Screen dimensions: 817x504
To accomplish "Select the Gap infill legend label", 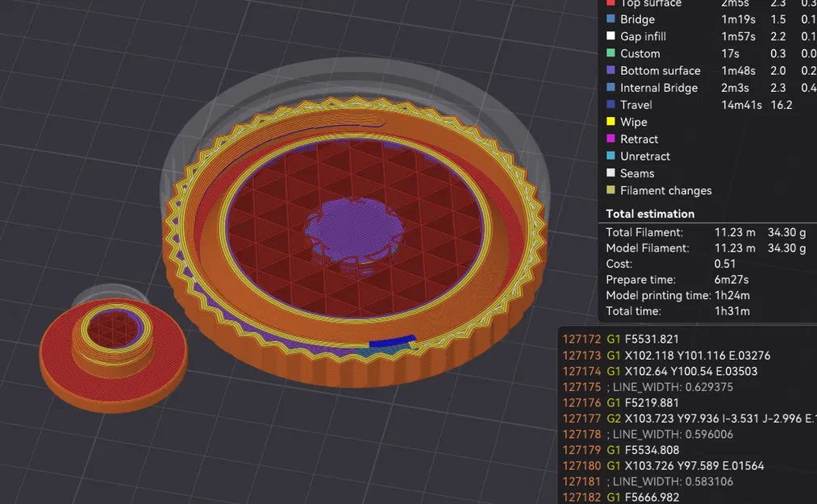I will click(643, 36).
